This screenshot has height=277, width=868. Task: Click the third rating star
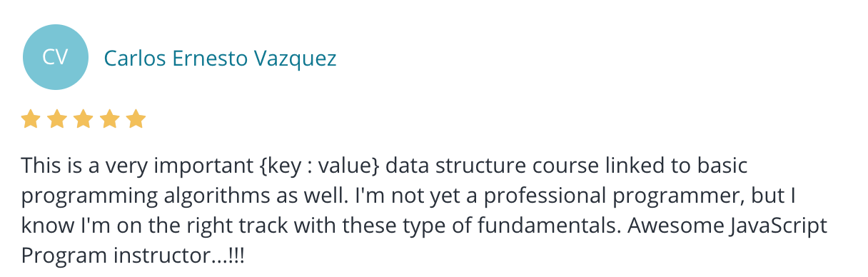pos(83,119)
